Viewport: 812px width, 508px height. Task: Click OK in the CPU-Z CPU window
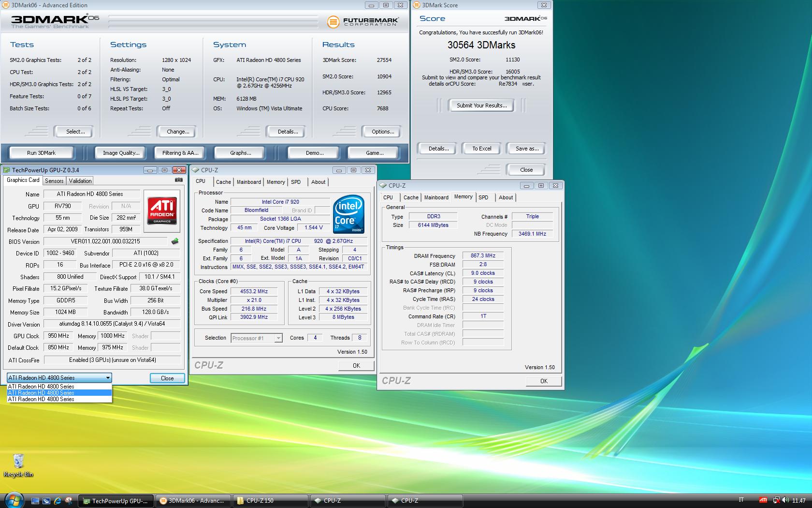click(x=356, y=366)
